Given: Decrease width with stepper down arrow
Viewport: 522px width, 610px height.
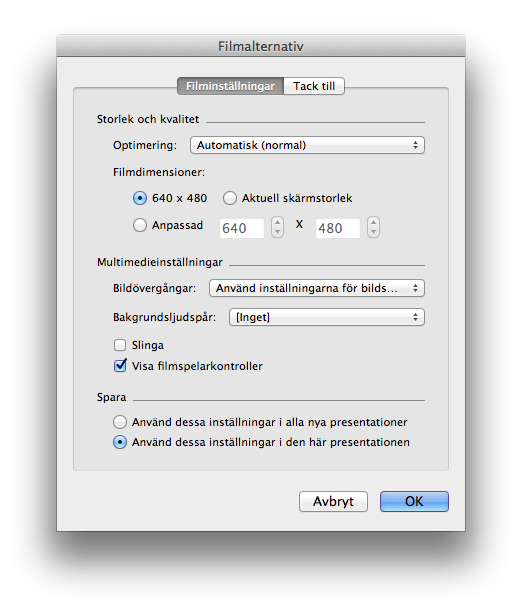Looking at the screenshot, I should click(x=277, y=232).
